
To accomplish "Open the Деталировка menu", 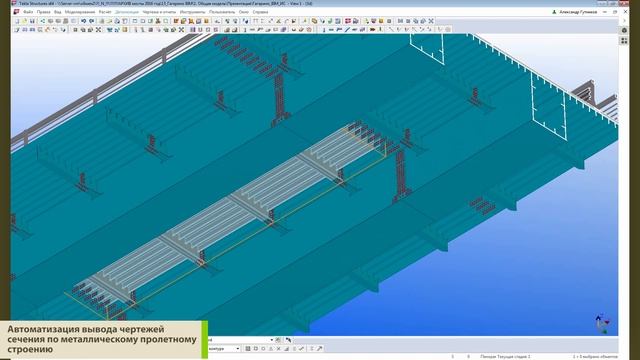I will tap(127, 12).
